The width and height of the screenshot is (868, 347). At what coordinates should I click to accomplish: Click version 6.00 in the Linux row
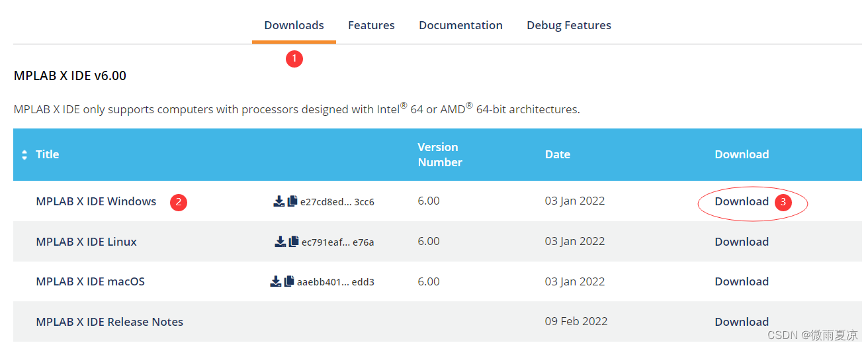tap(429, 241)
